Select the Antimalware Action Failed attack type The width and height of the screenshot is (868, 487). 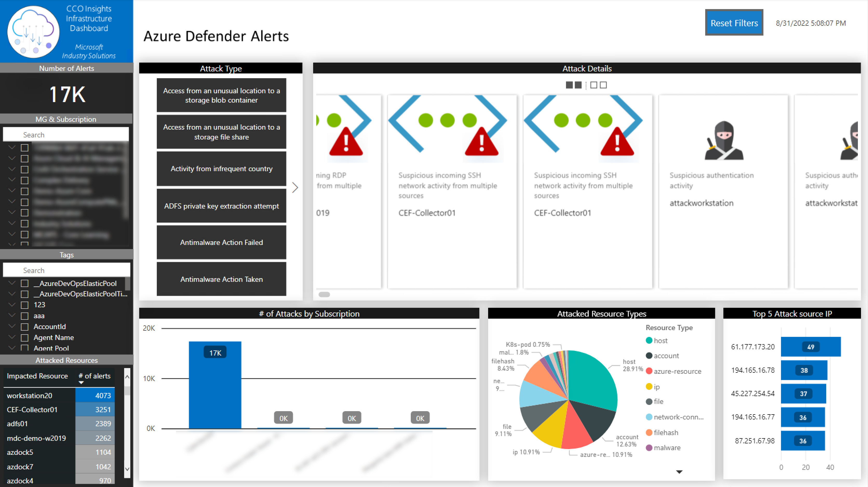click(x=221, y=243)
